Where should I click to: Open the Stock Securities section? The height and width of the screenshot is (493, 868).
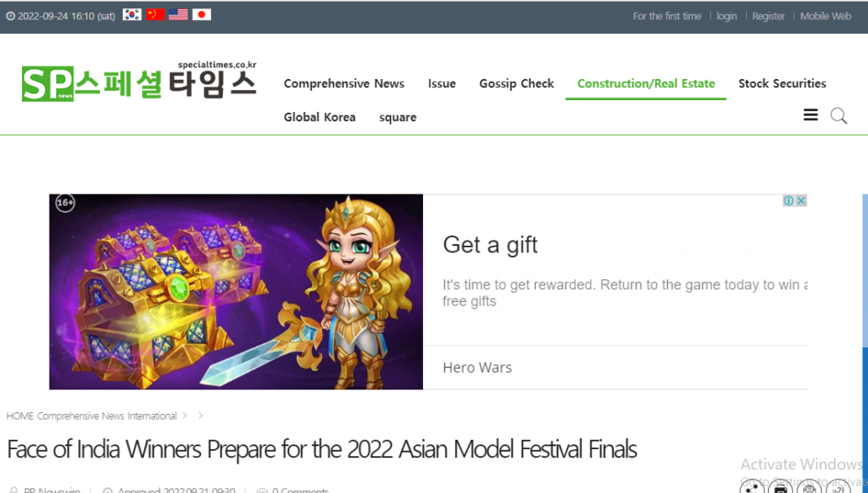[x=782, y=83]
